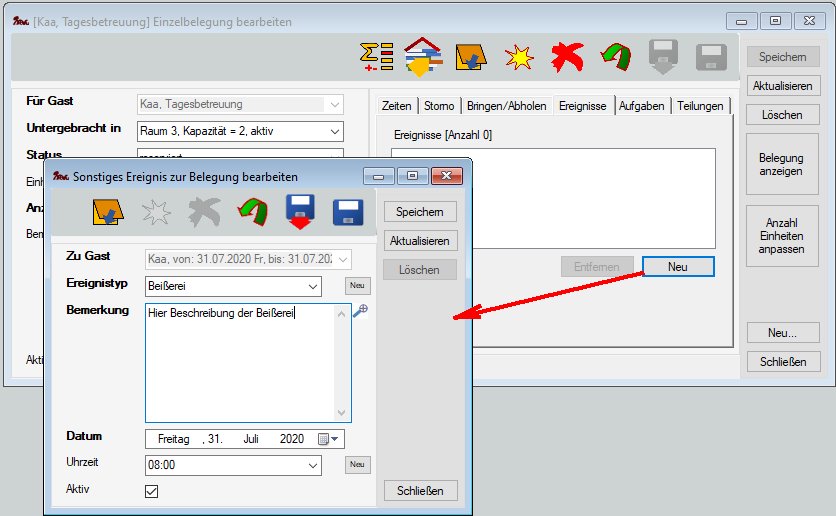Click the sigma sum icon in main toolbar
The height and width of the screenshot is (516, 836).
(x=376, y=59)
